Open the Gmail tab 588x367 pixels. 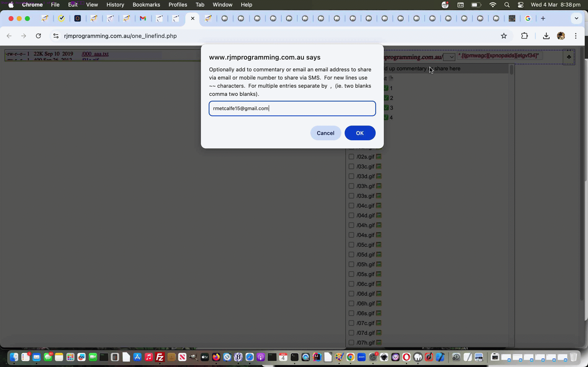pos(143,18)
